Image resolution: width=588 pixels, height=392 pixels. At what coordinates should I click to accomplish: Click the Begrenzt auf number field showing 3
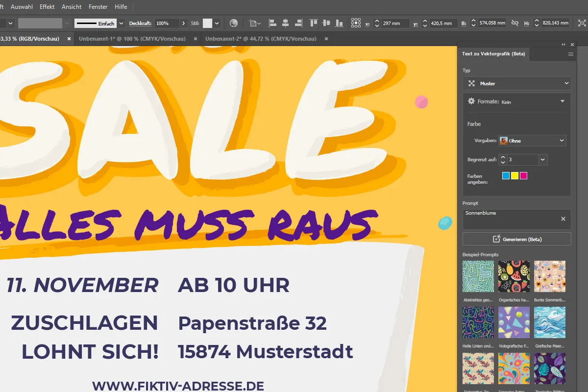tap(522, 160)
